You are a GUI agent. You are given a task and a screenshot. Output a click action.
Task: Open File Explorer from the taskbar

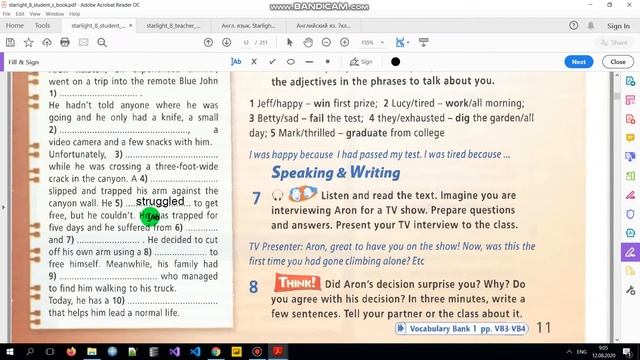[92, 351]
